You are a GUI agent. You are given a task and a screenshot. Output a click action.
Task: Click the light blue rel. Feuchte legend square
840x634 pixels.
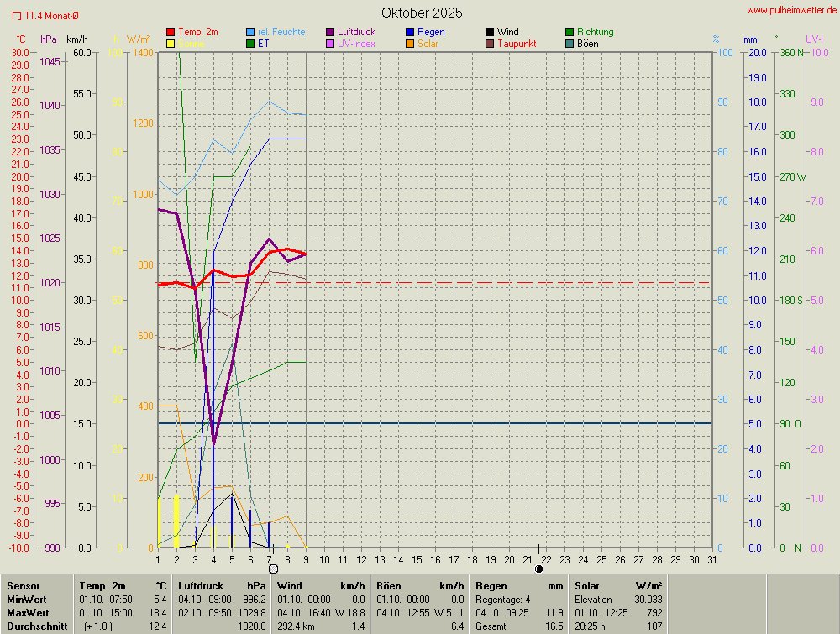[250, 32]
